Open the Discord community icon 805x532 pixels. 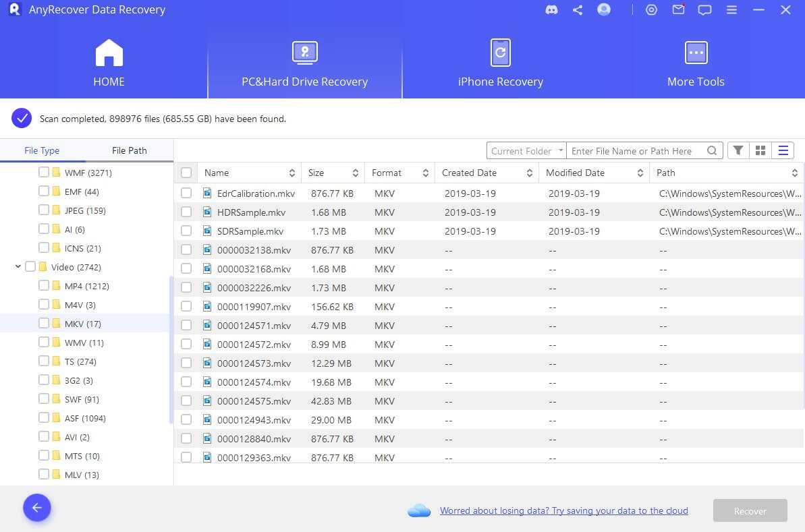(x=551, y=10)
